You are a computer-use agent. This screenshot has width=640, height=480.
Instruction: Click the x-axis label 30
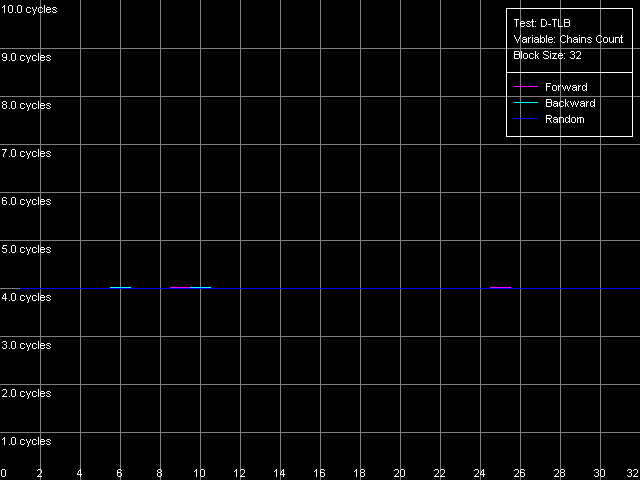click(x=599, y=473)
